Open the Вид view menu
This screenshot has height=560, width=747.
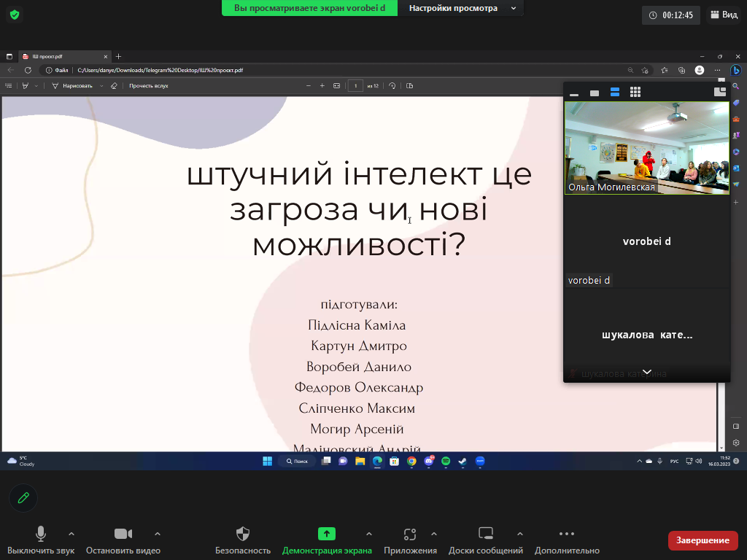pyautogui.click(x=724, y=15)
